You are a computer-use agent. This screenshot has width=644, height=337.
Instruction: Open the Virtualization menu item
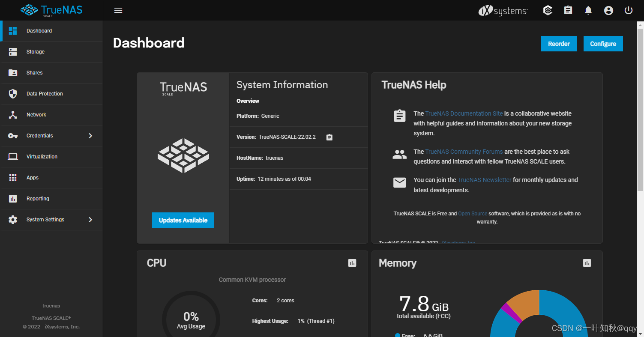coord(51,157)
